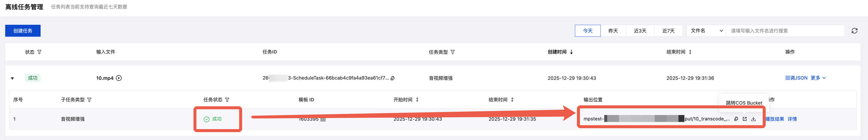Filter the task type column
The image size is (868, 140).
[x=452, y=52]
